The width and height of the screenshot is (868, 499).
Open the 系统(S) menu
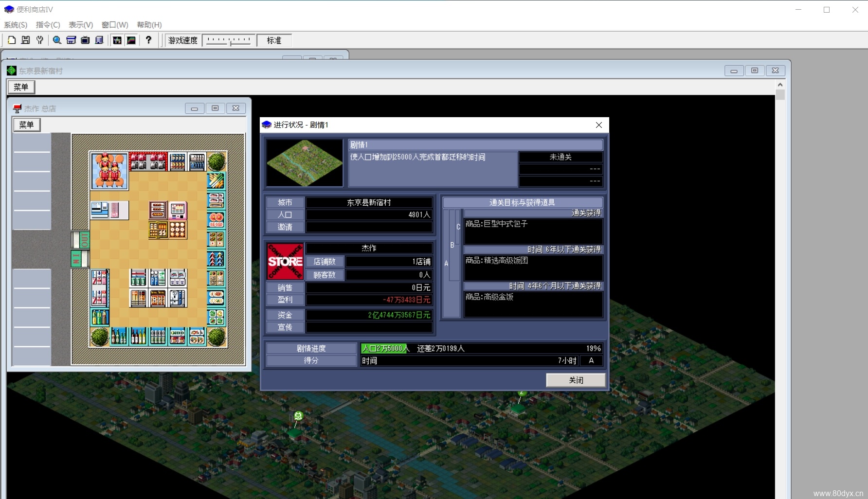tap(16, 25)
